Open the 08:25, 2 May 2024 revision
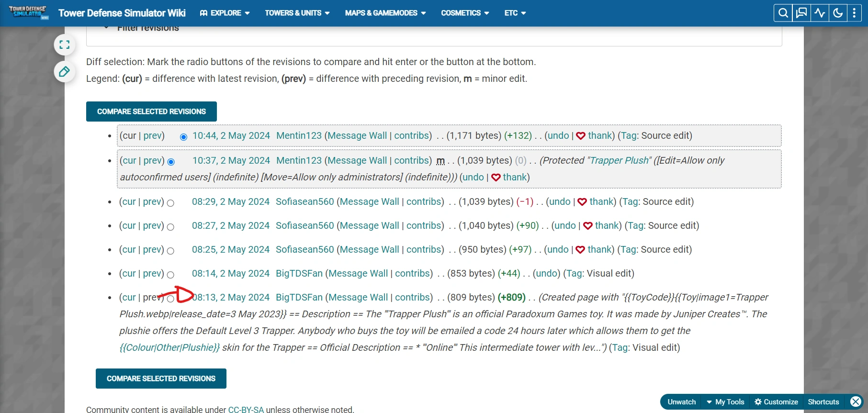Viewport: 868px width, 413px height. [231, 250]
